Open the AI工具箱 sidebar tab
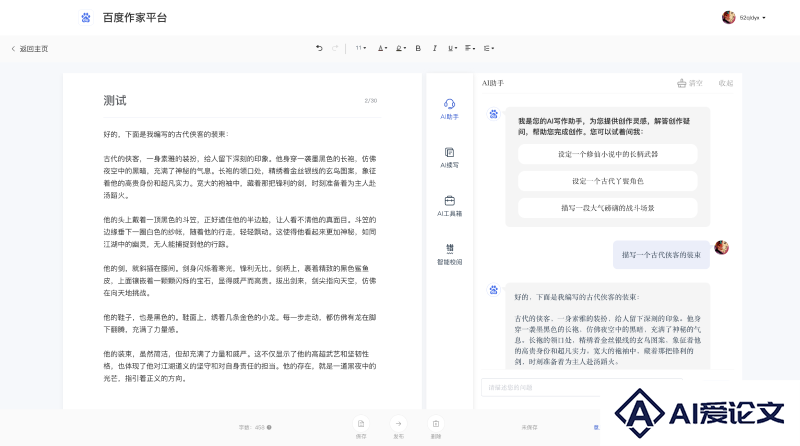 coord(449,206)
